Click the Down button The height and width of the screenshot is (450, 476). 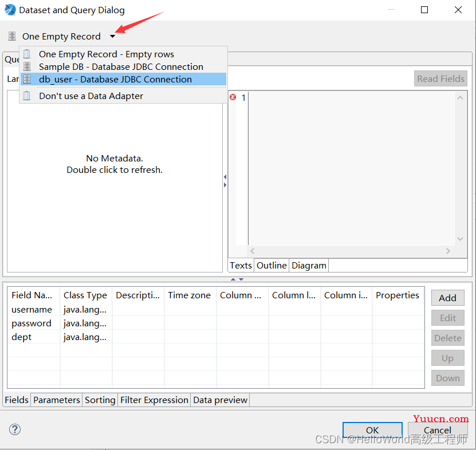[x=448, y=378]
